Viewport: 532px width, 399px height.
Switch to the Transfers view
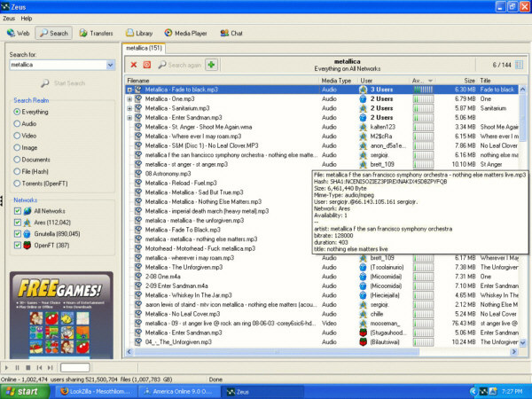(96, 33)
